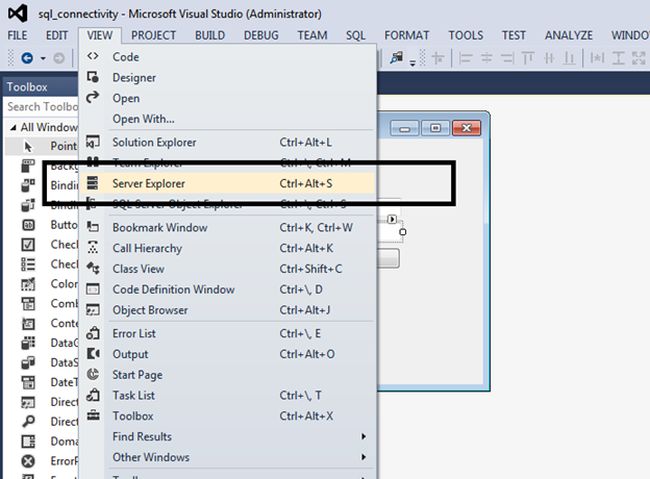Collapse the All Windows Forms group
This screenshot has width=650, height=479.
click(x=13, y=128)
